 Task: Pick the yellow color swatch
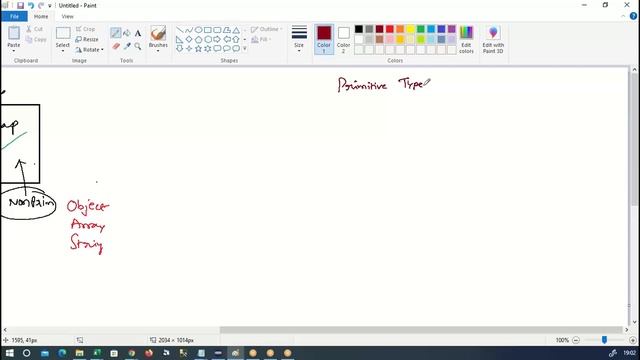tap(410, 29)
